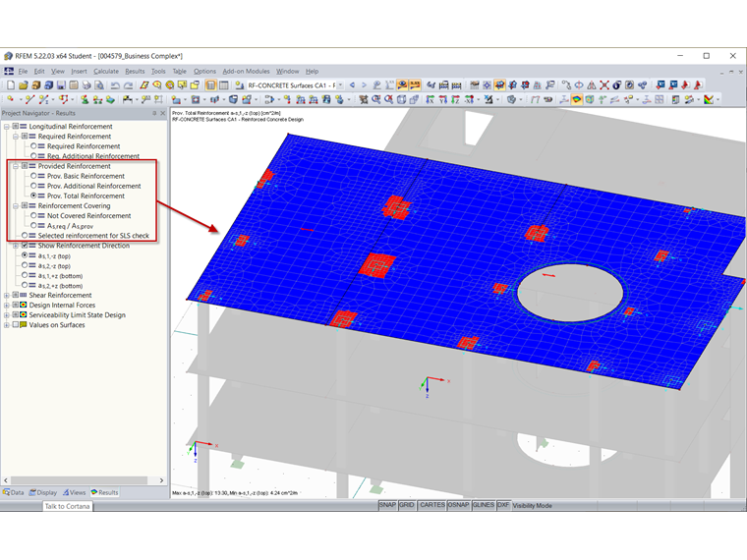Click the Show results eye icon
The image size is (747, 560).
click(403, 84)
